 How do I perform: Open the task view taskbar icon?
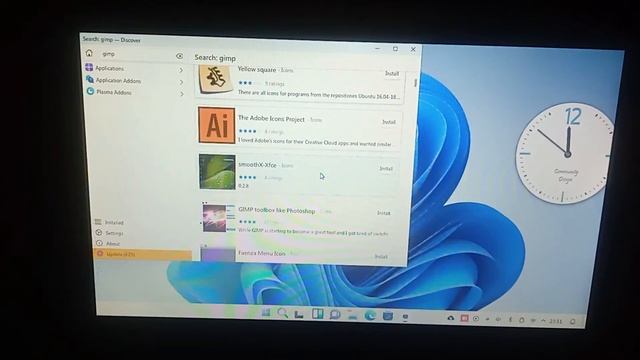click(299, 314)
